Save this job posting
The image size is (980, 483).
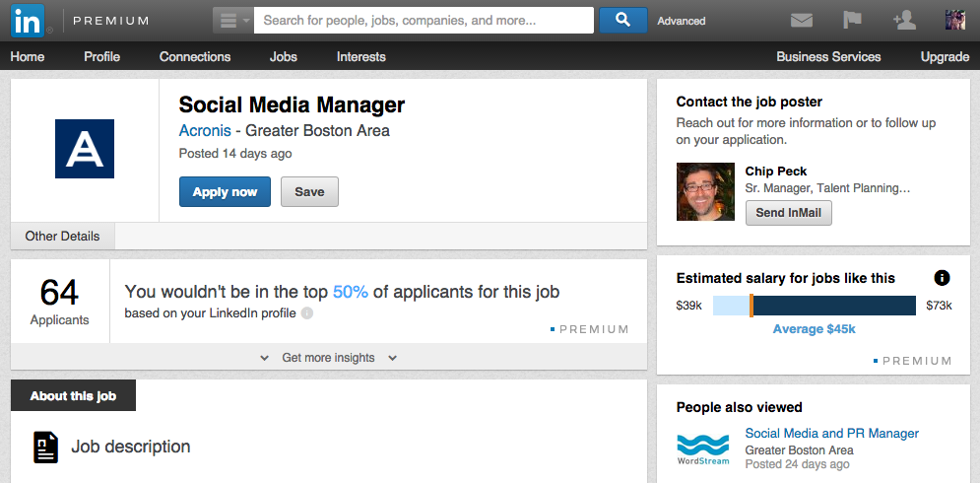pyautogui.click(x=309, y=191)
